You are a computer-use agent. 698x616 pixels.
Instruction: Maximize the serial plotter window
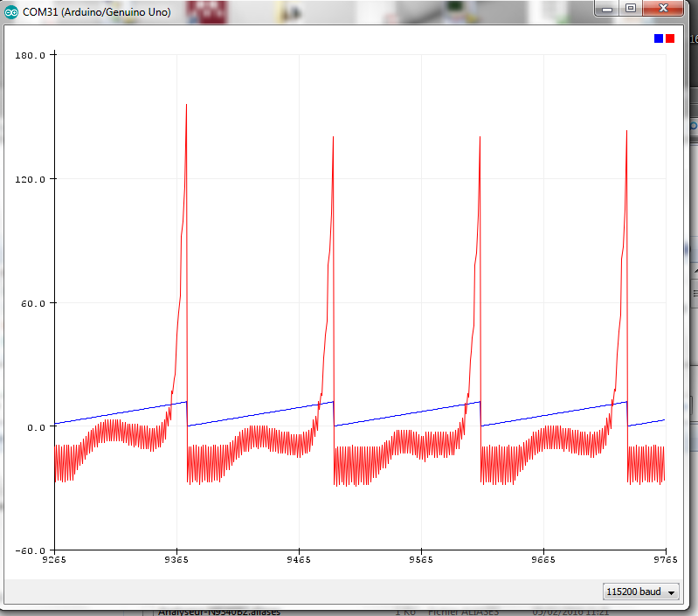pyautogui.click(x=630, y=9)
